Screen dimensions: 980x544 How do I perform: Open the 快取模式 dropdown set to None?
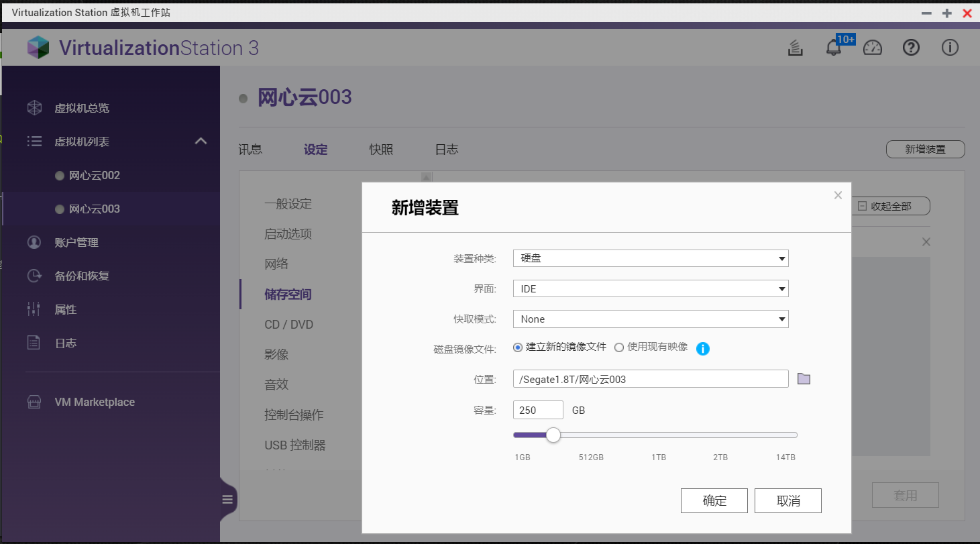[x=650, y=319]
